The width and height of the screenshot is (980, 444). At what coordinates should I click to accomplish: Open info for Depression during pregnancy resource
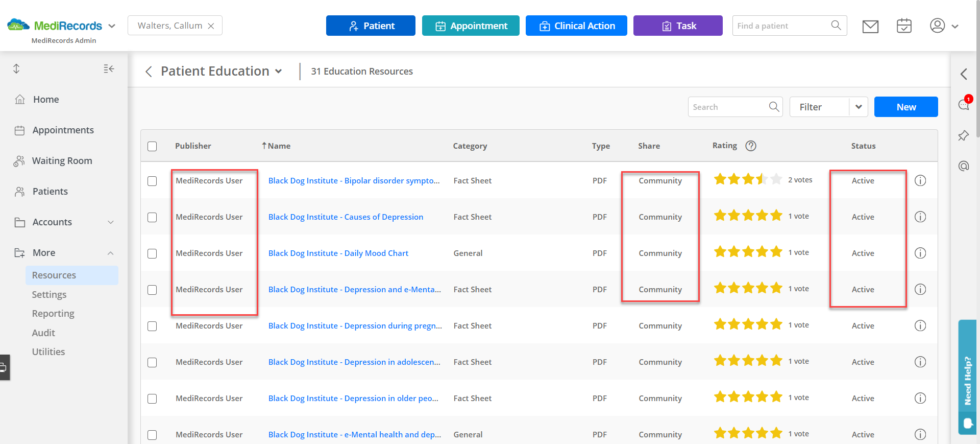(x=920, y=325)
